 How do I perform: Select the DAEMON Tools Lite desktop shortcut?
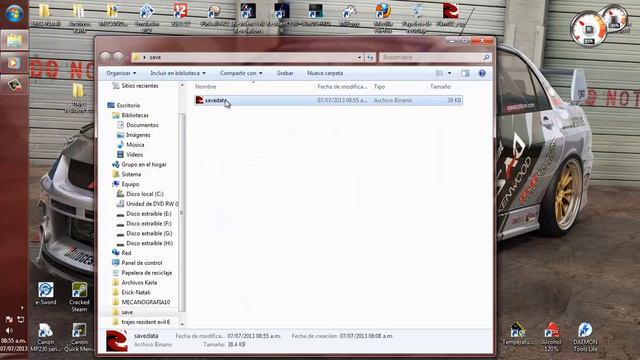[585, 337]
